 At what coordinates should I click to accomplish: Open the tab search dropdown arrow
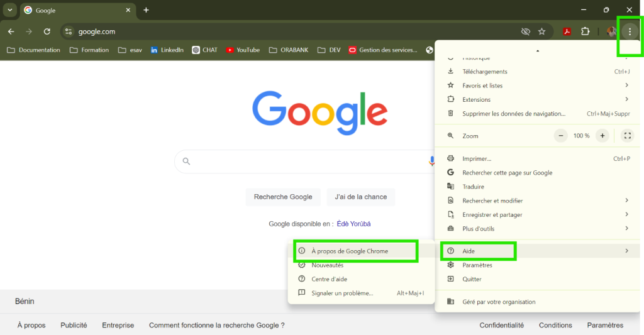coord(10,10)
